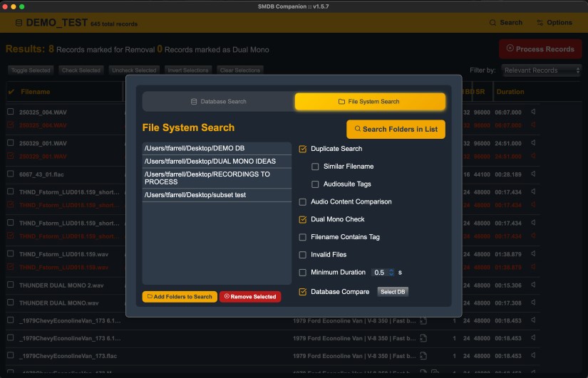The image size is (588, 378).
Task: Click the Minimum Duration stepper arrows
Action: point(391,273)
